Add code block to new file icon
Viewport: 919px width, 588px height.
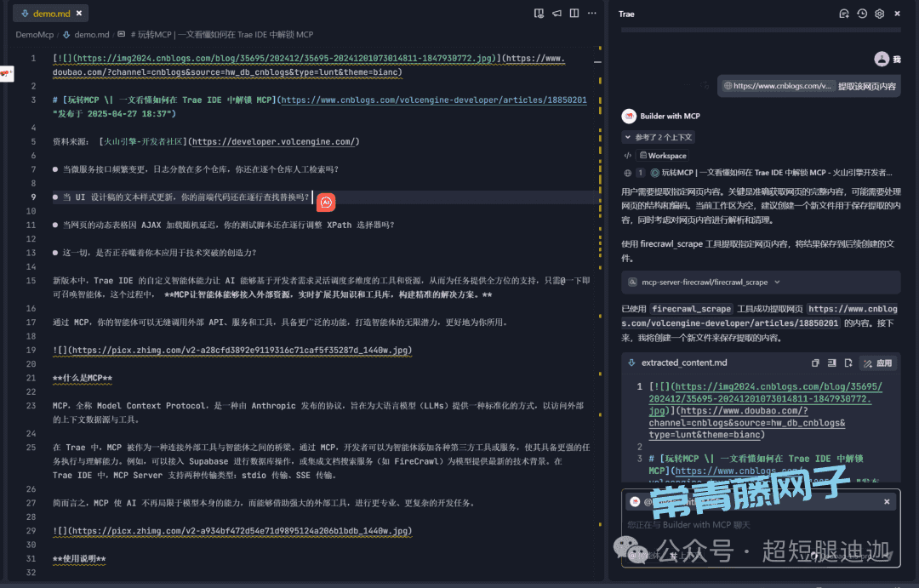[848, 363]
